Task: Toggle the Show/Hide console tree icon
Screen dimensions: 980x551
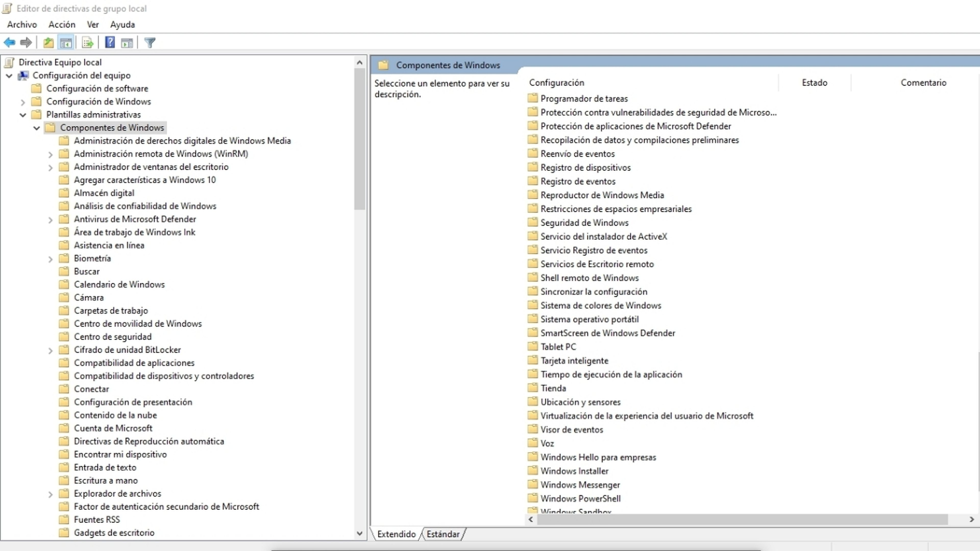Action: point(66,43)
